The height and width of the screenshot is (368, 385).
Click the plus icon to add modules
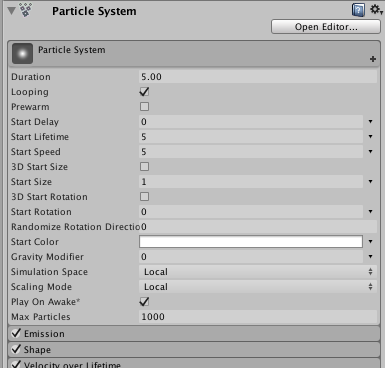(x=373, y=59)
